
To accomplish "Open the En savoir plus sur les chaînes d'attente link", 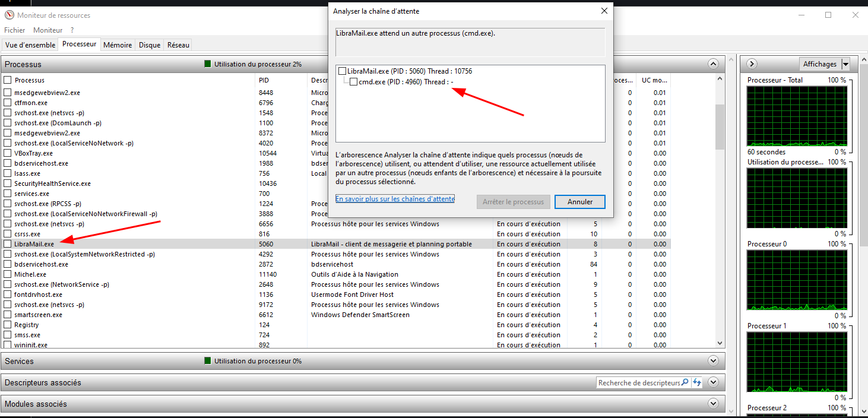I will 395,199.
